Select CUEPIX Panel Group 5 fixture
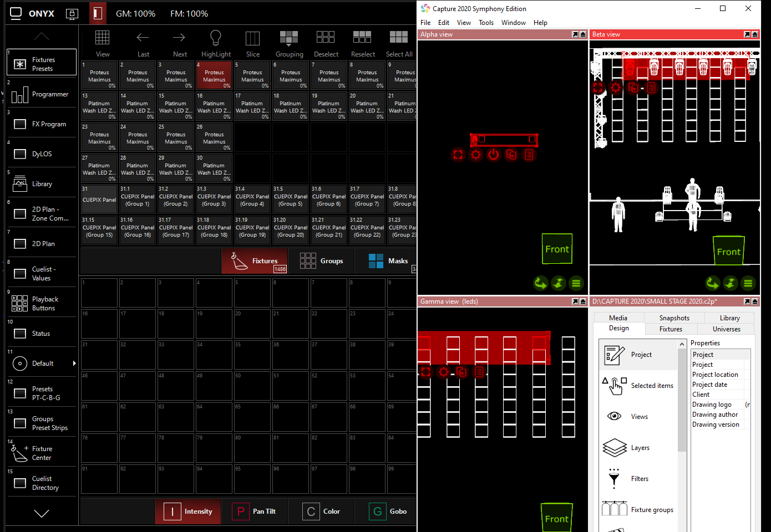Viewport: 771px width, 532px height. coord(291,200)
